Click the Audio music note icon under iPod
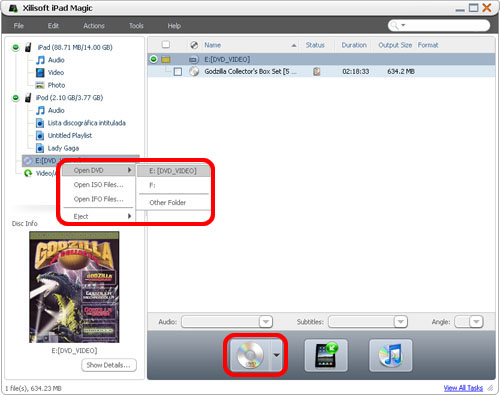The width and height of the screenshot is (500, 395). (40, 110)
